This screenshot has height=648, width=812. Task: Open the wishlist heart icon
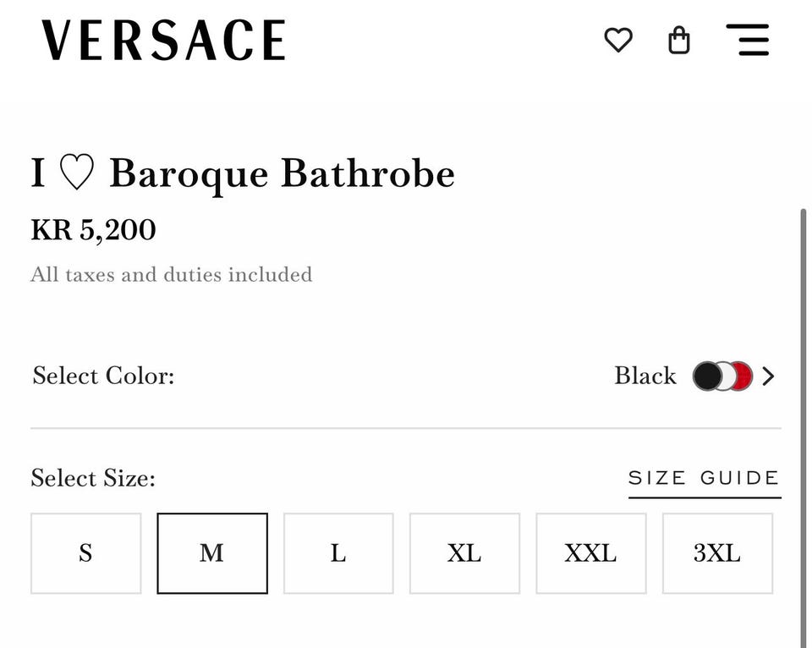(618, 40)
